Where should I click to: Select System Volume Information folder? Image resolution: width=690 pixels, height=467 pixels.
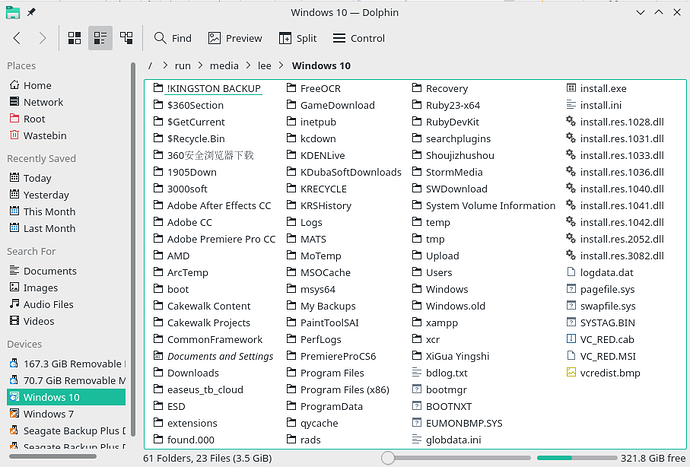484,206
